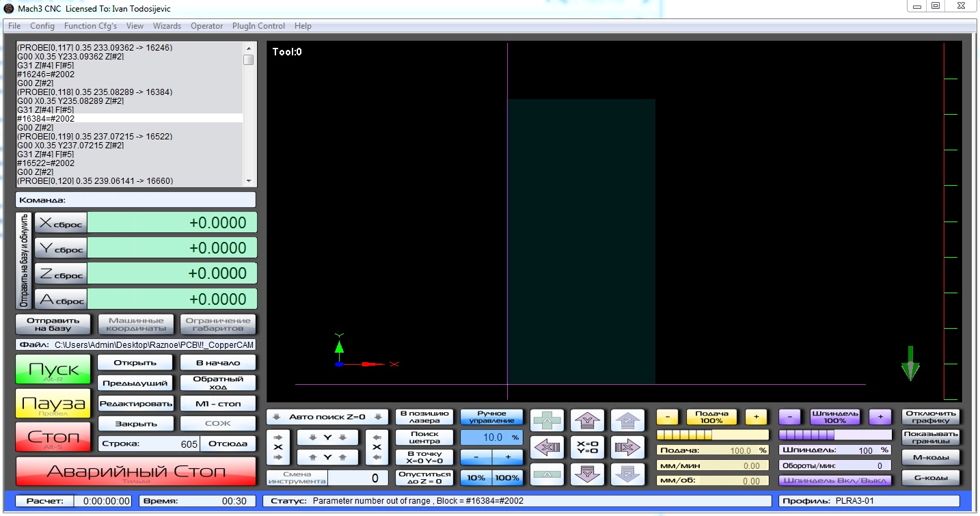Set jog rate to 10%
The height and width of the screenshot is (516, 980).
tap(476, 478)
